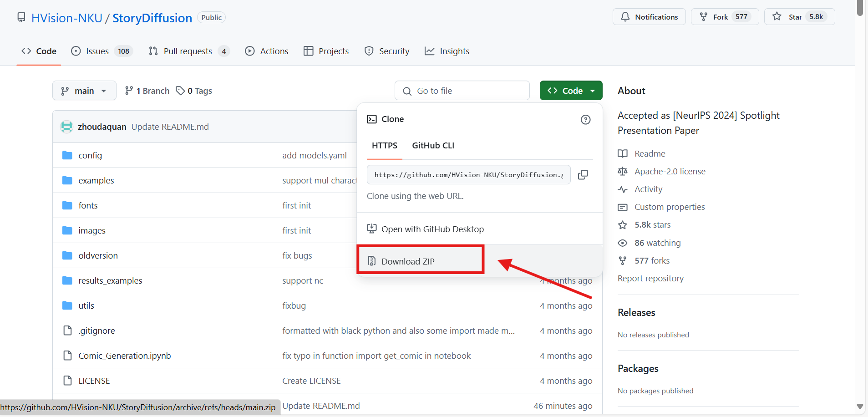Select the HTTPS clone tab
Viewport: 868px width, 417px height.
click(384, 146)
